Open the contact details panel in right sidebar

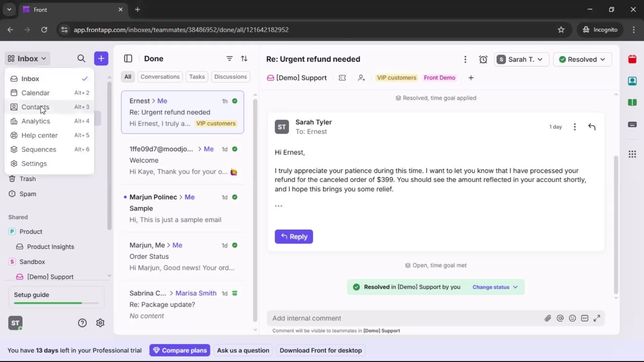[633, 81]
